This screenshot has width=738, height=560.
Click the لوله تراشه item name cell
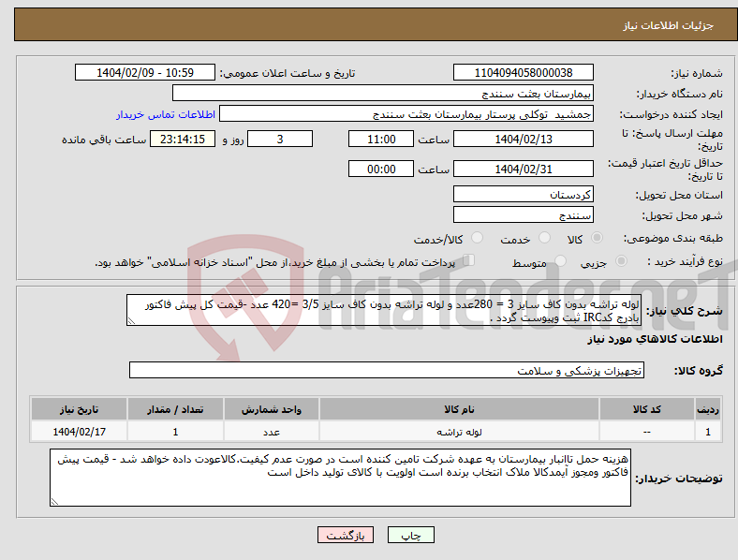click(459, 432)
